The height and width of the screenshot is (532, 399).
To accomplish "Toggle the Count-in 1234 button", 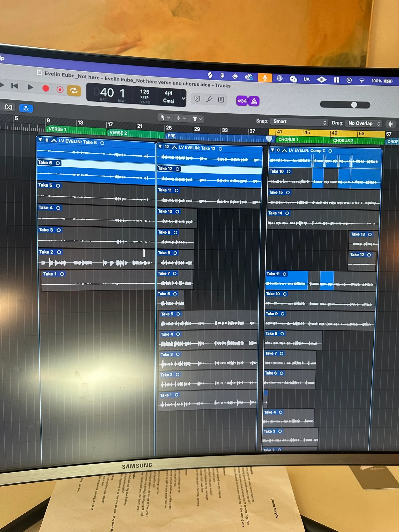I will [x=242, y=101].
